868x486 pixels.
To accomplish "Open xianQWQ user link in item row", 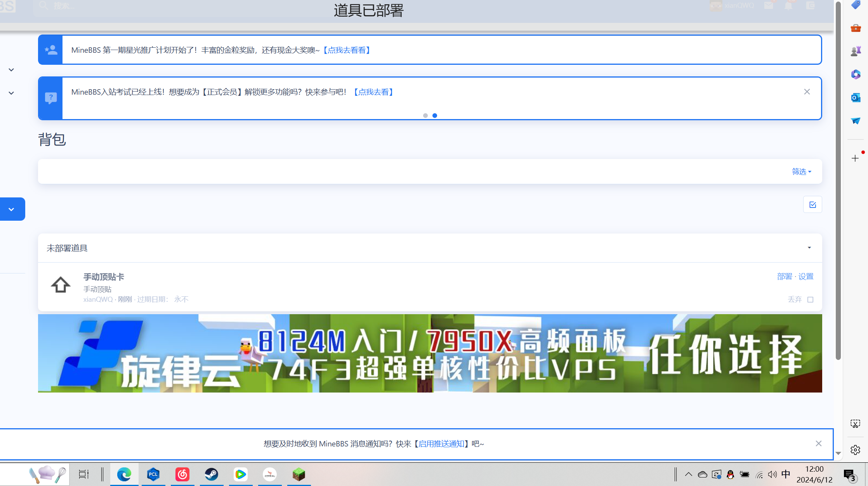I will coord(98,299).
